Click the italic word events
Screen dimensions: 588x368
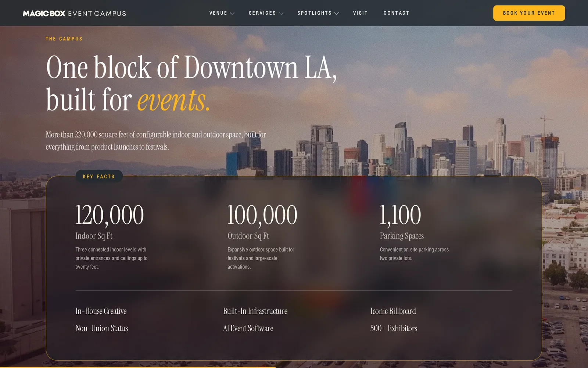[173, 100]
